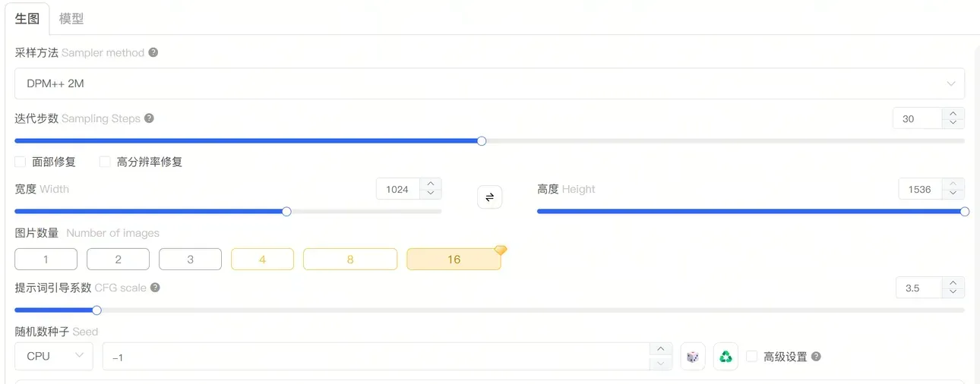Open Sampler method help icon
Viewport: 980px width, 384px height.
point(153,52)
